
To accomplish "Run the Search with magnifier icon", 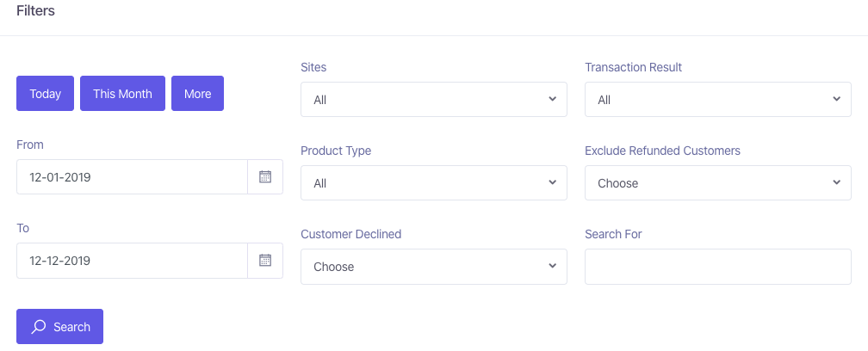I will 59,327.
